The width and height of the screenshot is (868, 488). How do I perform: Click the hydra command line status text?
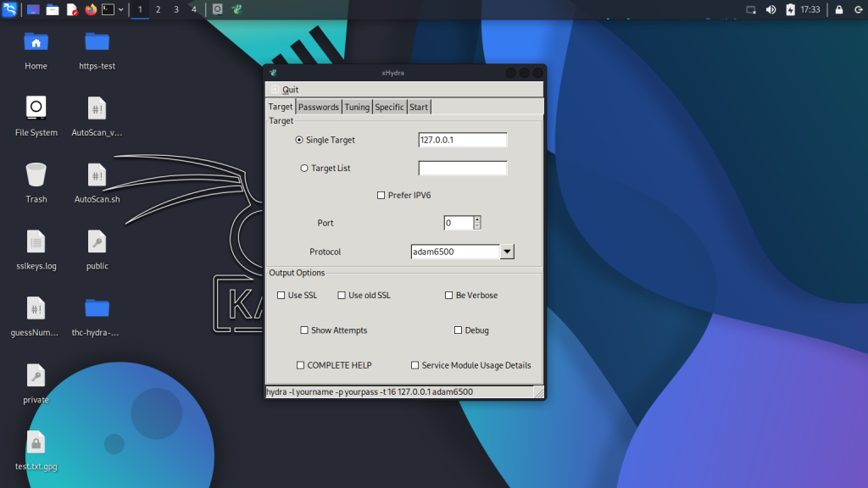370,391
